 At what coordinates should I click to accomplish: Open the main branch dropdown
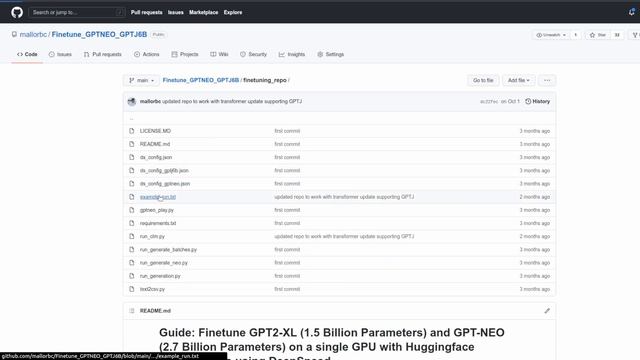coord(142,80)
